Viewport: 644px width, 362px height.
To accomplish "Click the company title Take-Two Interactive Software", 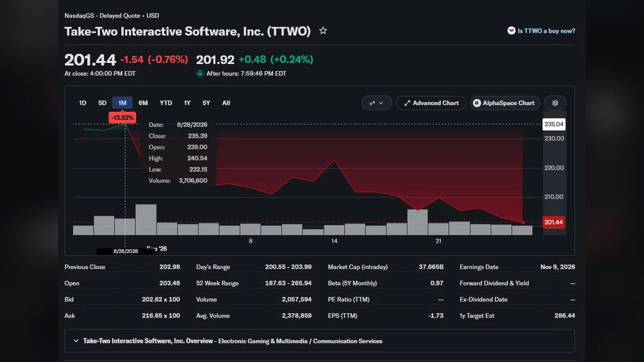I will (188, 31).
